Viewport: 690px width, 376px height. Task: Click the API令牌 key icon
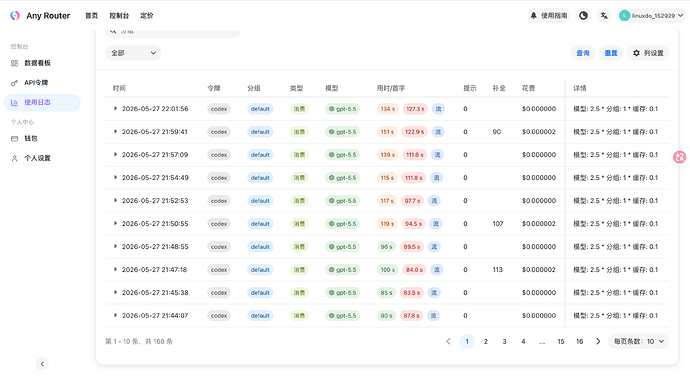[15, 82]
